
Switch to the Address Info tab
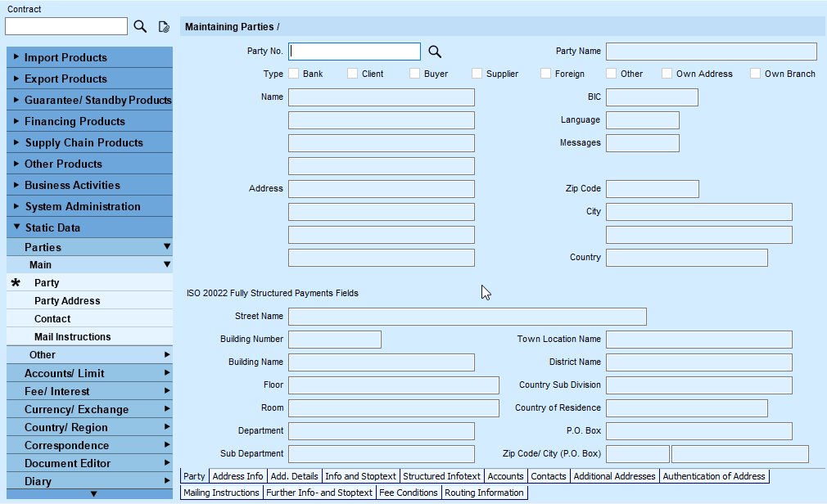(x=238, y=476)
